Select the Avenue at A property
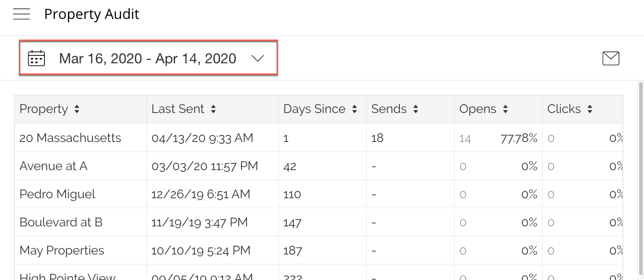Screen dimensions: 644x280 coord(54,166)
